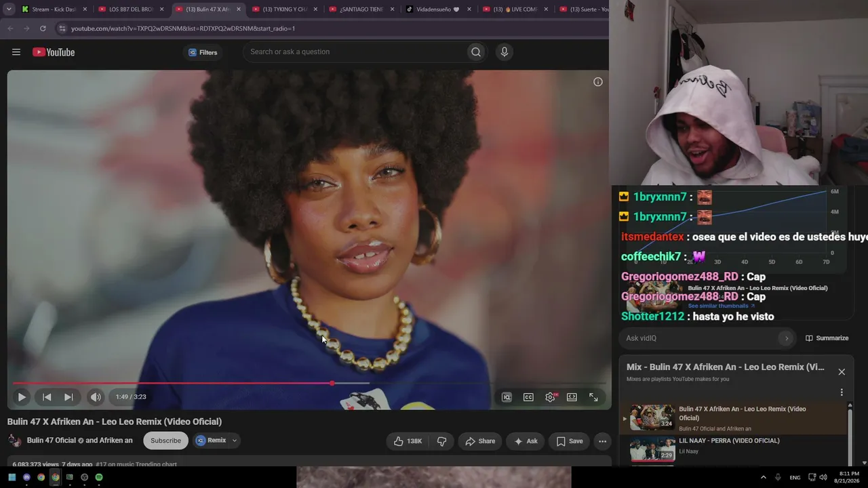Close the Mix playlist panel
This screenshot has width=868, height=488.
click(x=842, y=372)
